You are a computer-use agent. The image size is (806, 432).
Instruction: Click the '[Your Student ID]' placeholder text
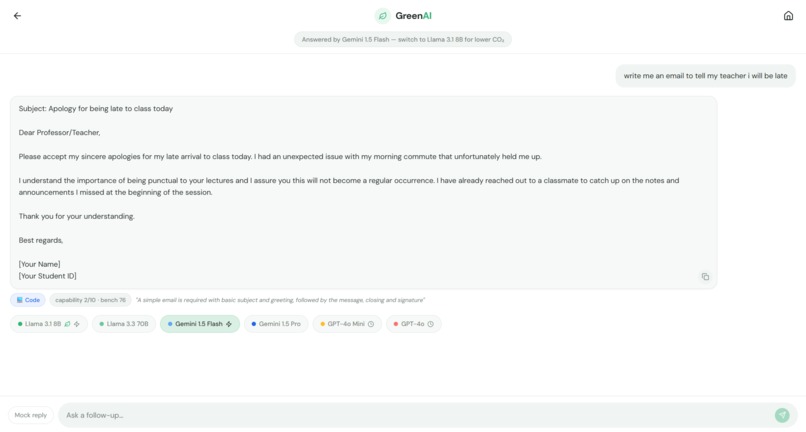(x=48, y=276)
